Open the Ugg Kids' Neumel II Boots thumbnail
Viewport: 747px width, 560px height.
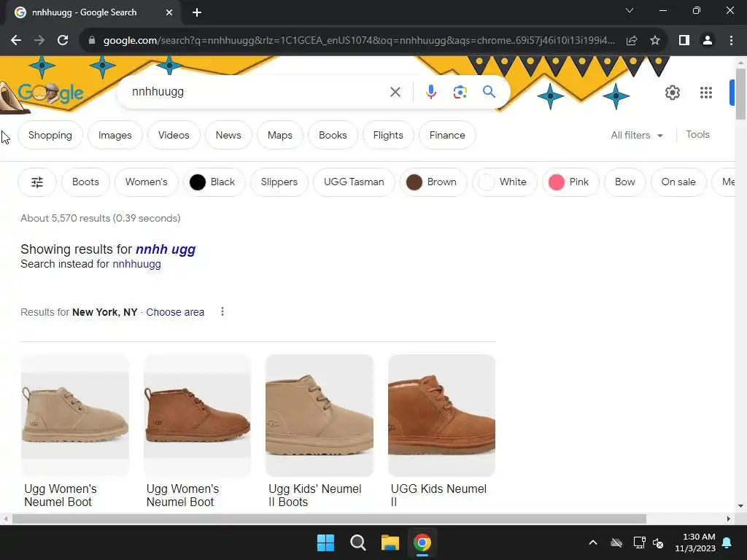click(x=320, y=415)
